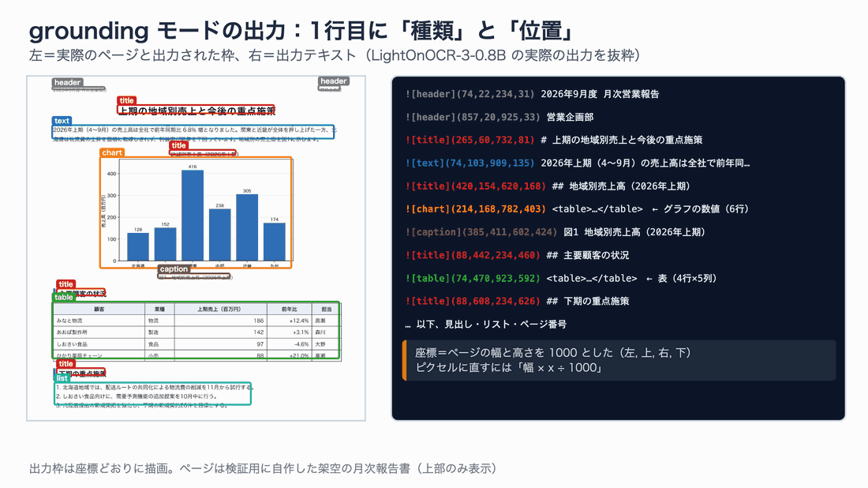
Task: Click the output line ending 営業企画部
Action: (x=499, y=118)
